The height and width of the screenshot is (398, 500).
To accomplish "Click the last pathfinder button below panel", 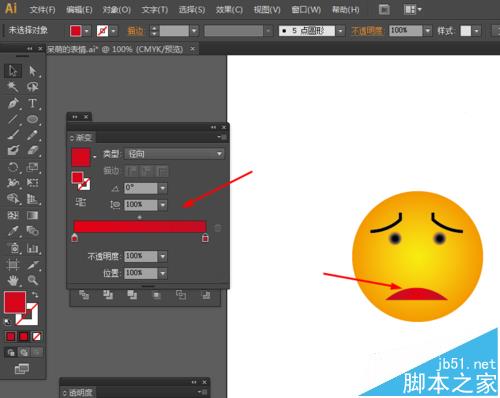I will 206,295.
